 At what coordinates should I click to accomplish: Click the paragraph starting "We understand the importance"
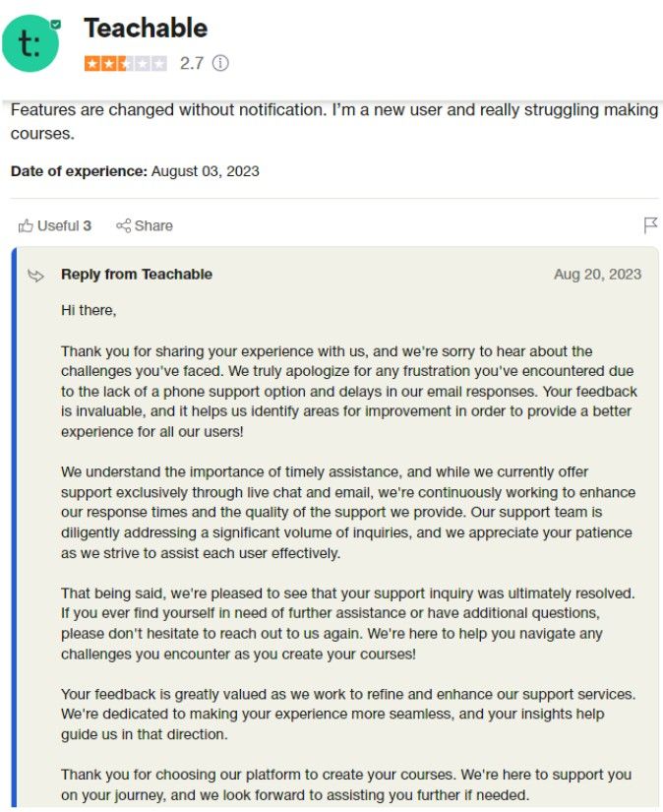[x=347, y=512]
